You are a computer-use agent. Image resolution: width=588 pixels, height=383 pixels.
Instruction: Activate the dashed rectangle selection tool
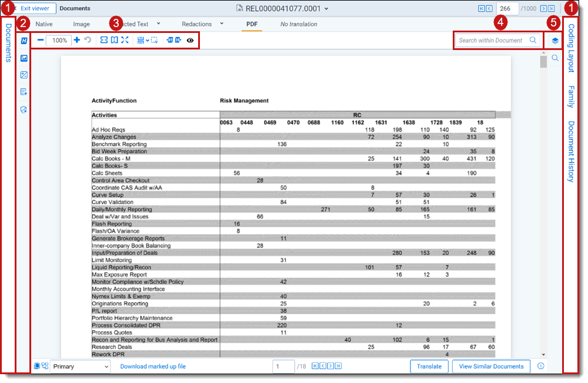coord(155,40)
